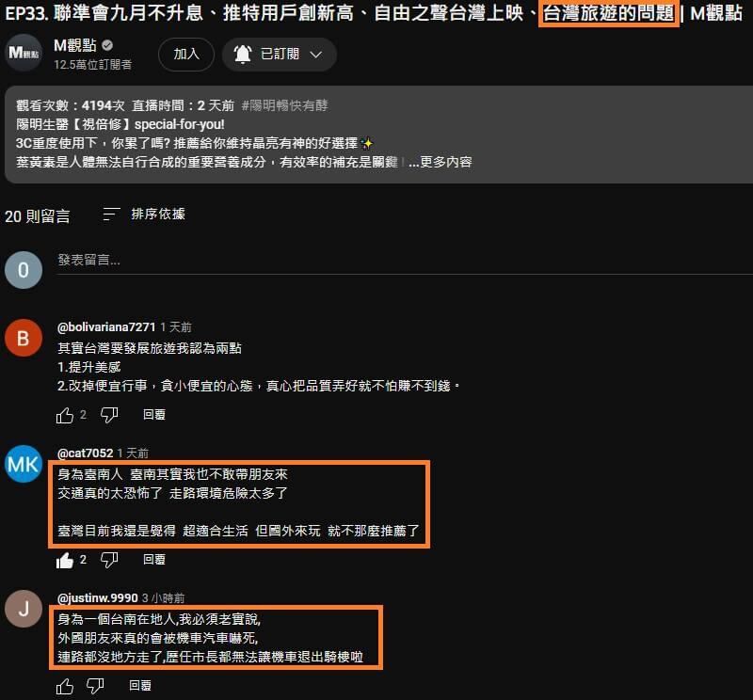Toggle the like on @cat7052's comment
Screen dimensions: 753x700
(x=65, y=560)
